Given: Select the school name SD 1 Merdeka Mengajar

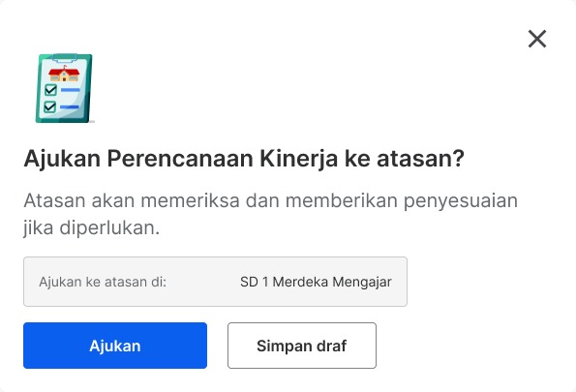Looking at the screenshot, I should 316,282.
